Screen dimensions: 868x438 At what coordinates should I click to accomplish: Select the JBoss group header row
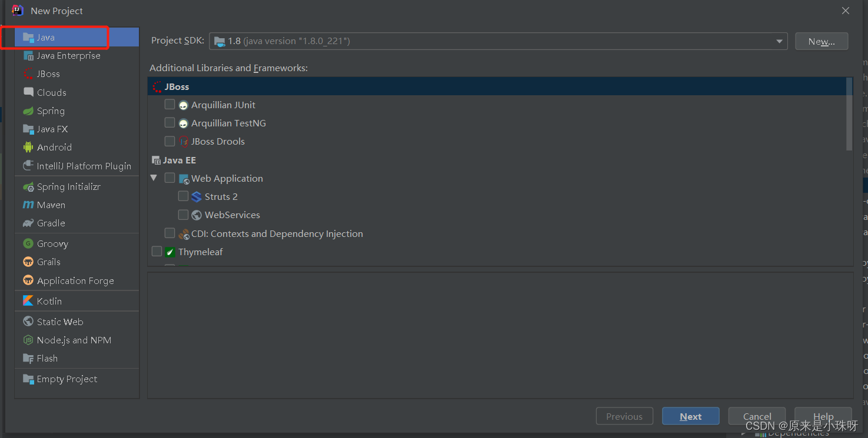point(497,86)
